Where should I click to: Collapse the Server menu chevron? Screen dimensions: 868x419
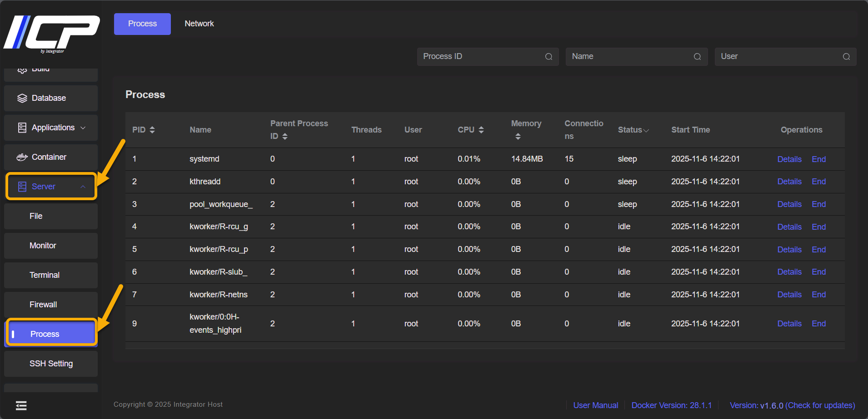(x=83, y=187)
